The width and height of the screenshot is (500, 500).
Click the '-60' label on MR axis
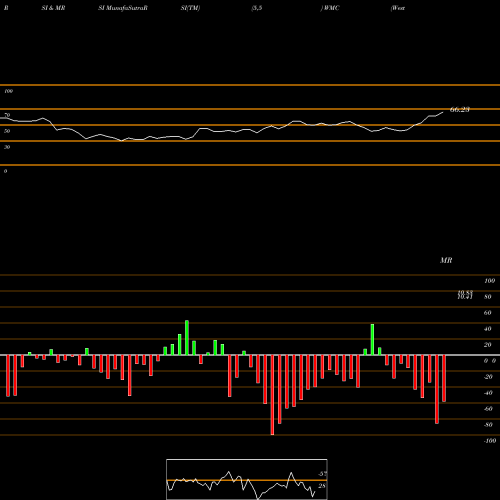point(488,409)
